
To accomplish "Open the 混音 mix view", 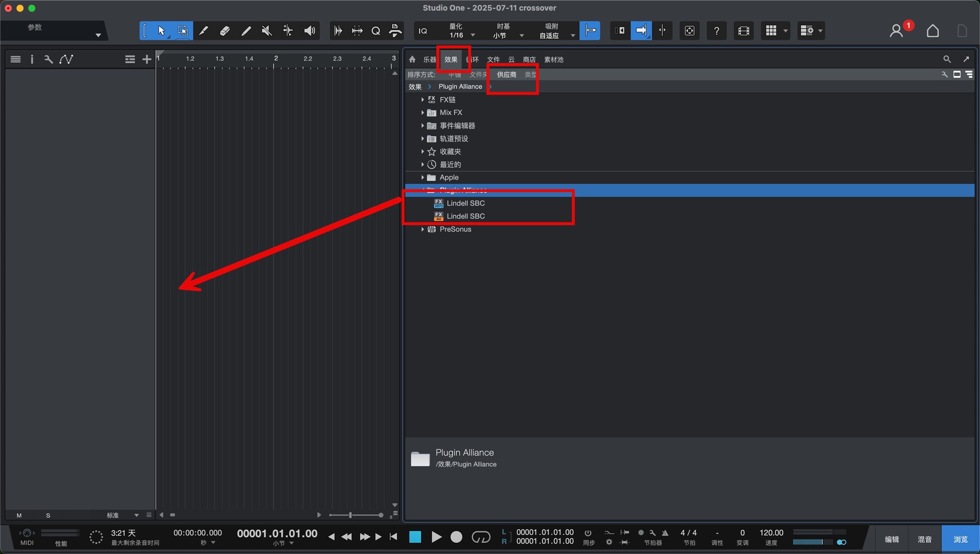I will (x=925, y=540).
